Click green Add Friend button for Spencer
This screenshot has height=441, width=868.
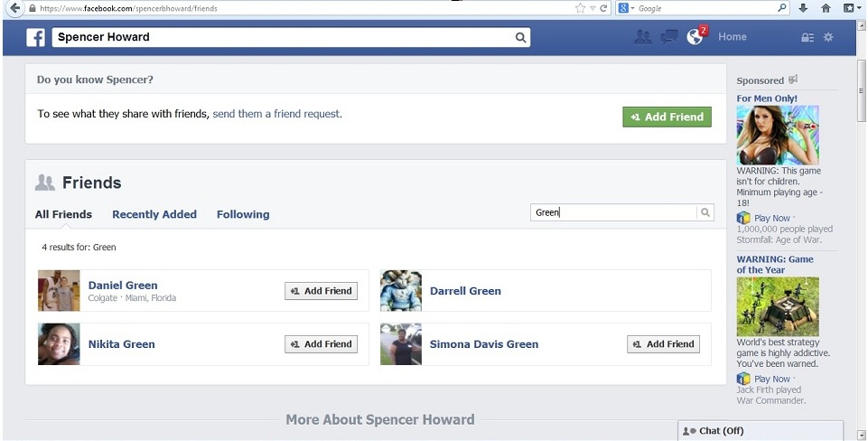click(x=667, y=117)
